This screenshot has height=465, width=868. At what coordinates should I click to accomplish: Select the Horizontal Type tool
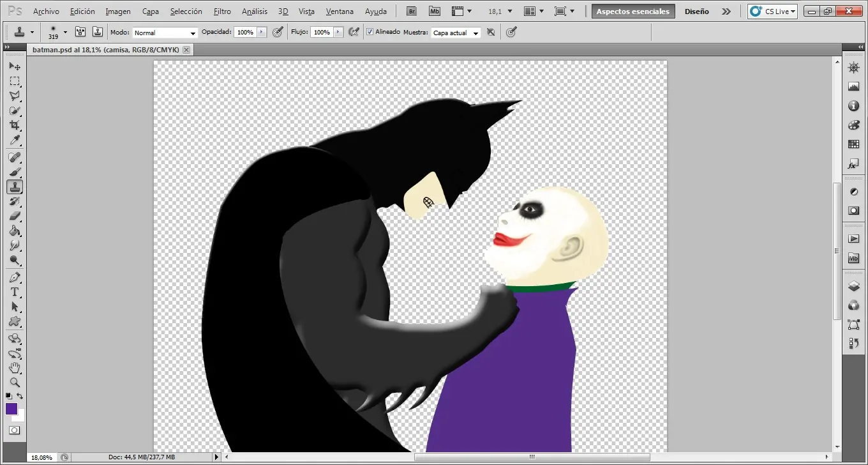click(x=15, y=292)
